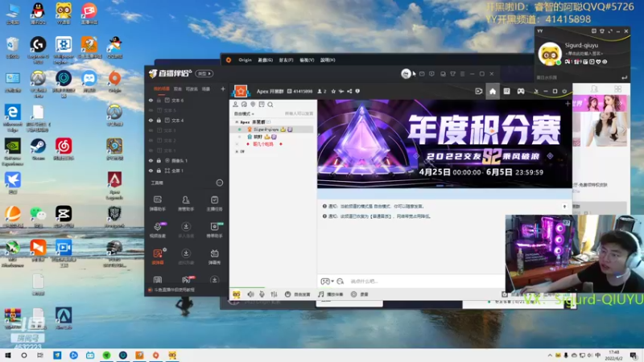Open the video live icon in channel header
Viewport: 644px width, 362px height.
[478, 91]
